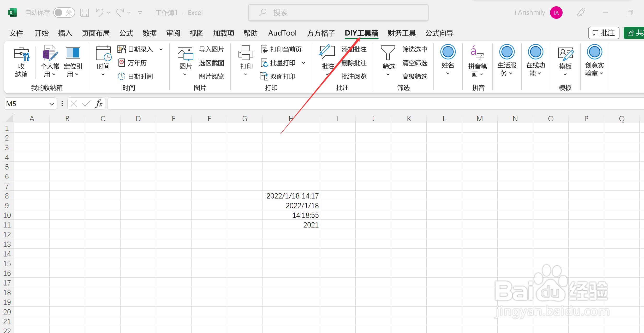Switch to the 页面布局 tab
Image resolution: width=644 pixels, height=333 pixels.
(x=96, y=33)
